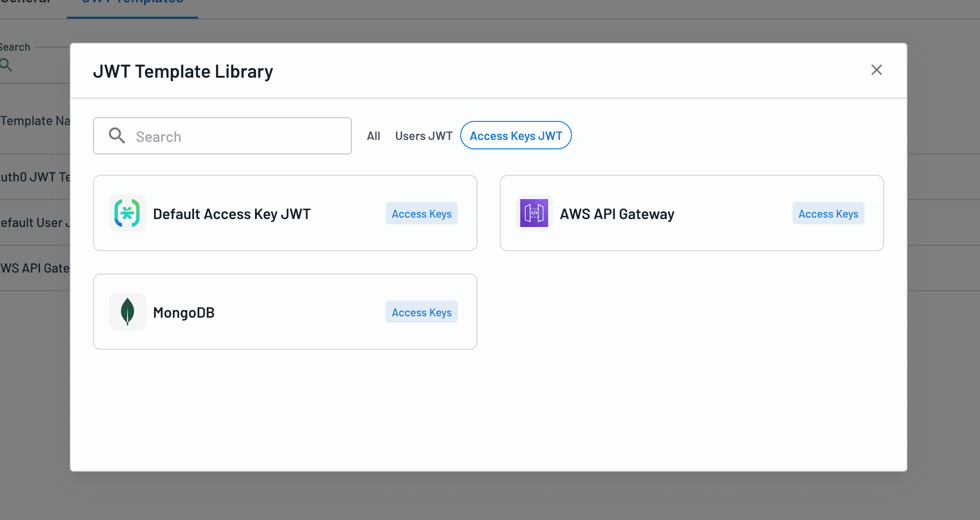Image resolution: width=980 pixels, height=520 pixels.
Task: Close the JWT Template Library dialog
Action: click(876, 70)
